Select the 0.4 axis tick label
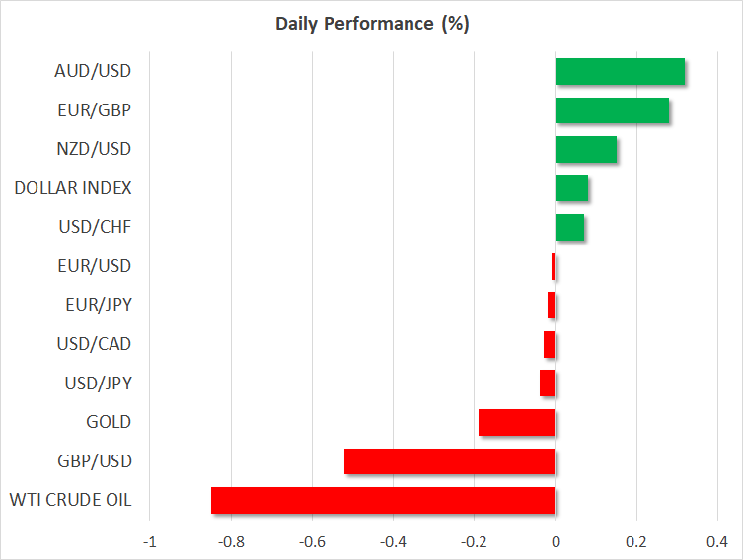This screenshot has height=560, width=743. (x=717, y=541)
